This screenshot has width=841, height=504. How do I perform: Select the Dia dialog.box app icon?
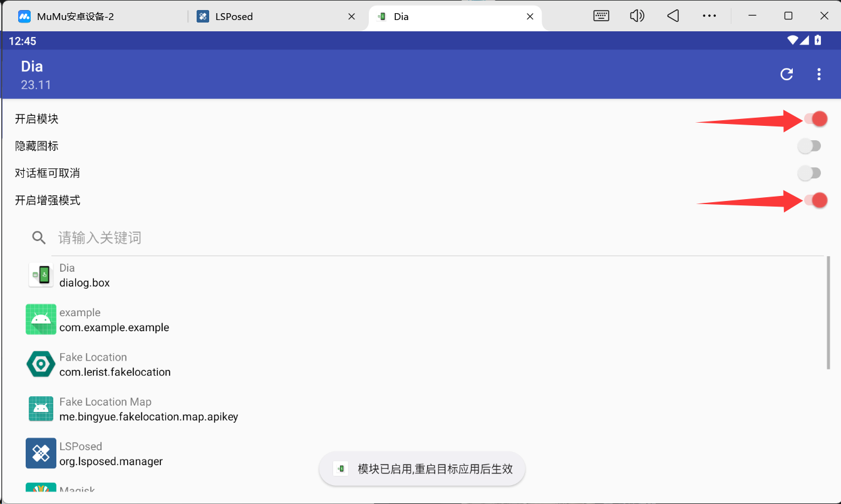pyautogui.click(x=41, y=275)
